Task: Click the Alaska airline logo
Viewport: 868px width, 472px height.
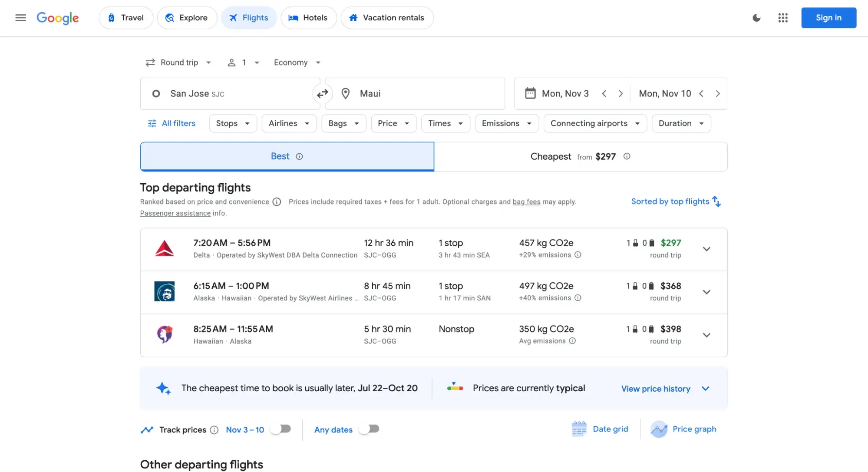Action: click(x=165, y=291)
